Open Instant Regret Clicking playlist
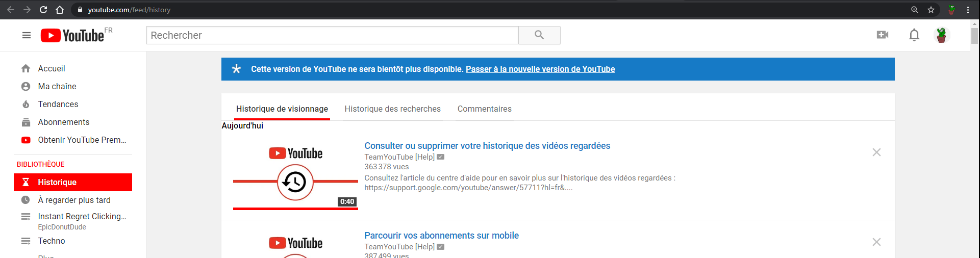Viewport: 980px width, 258px height. coord(73,221)
